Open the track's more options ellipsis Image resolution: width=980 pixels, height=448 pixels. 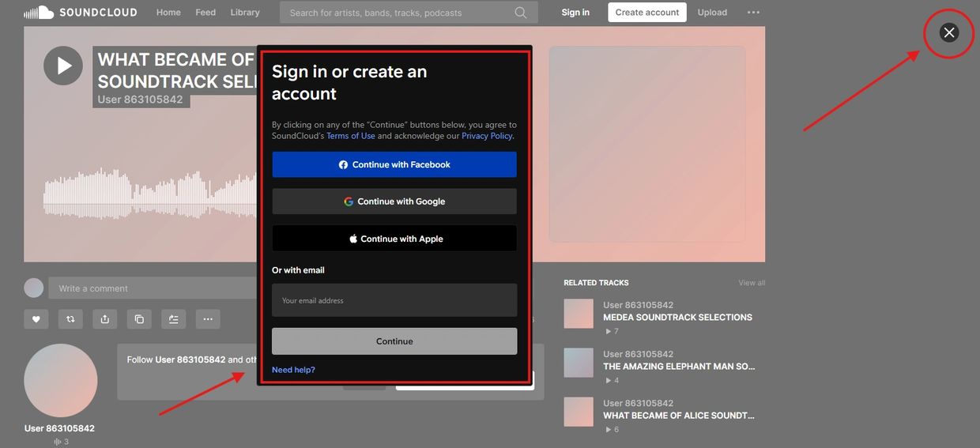pyautogui.click(x=208, y=319)
